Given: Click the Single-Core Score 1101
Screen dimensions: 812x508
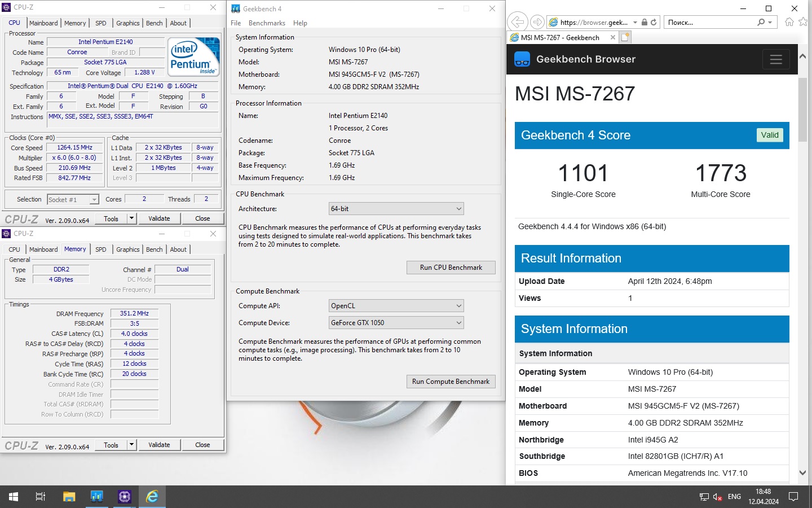Looking at the screenshot, I should (x=583, y=173).
